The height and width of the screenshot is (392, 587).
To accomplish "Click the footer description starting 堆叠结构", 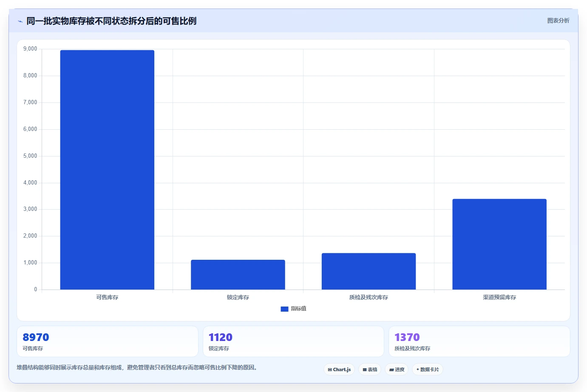I will (x=137, y=368).
